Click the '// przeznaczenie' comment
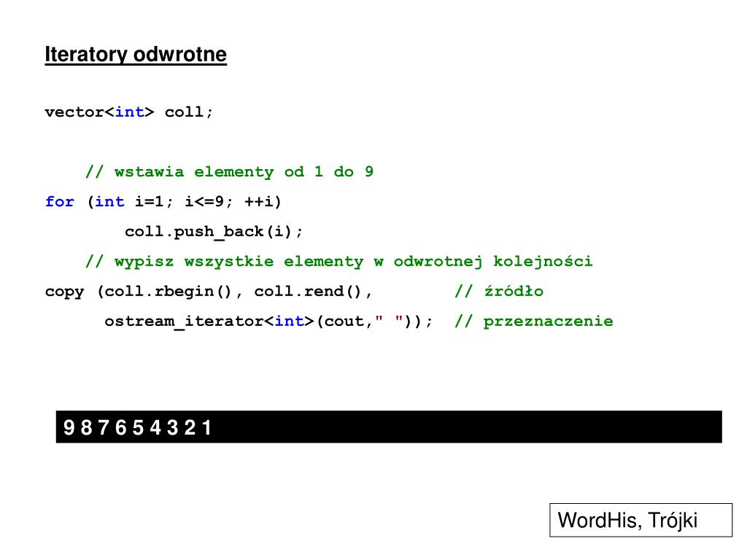The width and height of the screenshot is (747, 560). coord(533,322)
